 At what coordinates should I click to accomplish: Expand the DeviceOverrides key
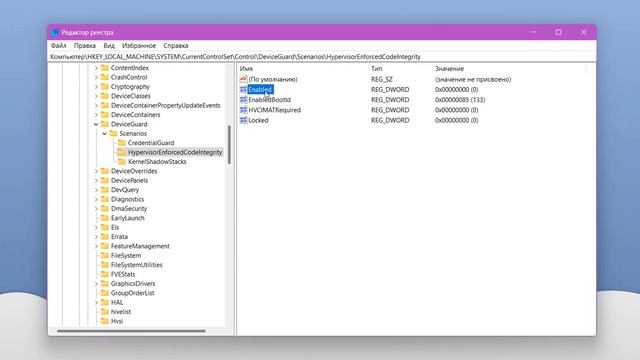click(96, 171)
